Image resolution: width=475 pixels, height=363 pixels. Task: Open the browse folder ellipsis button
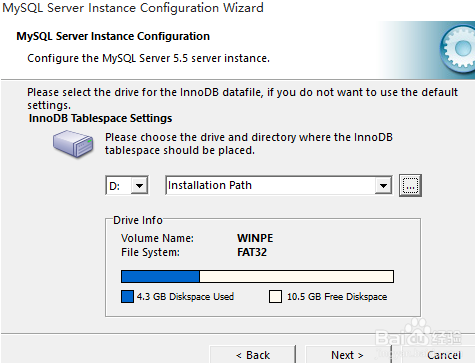(410, 185)
